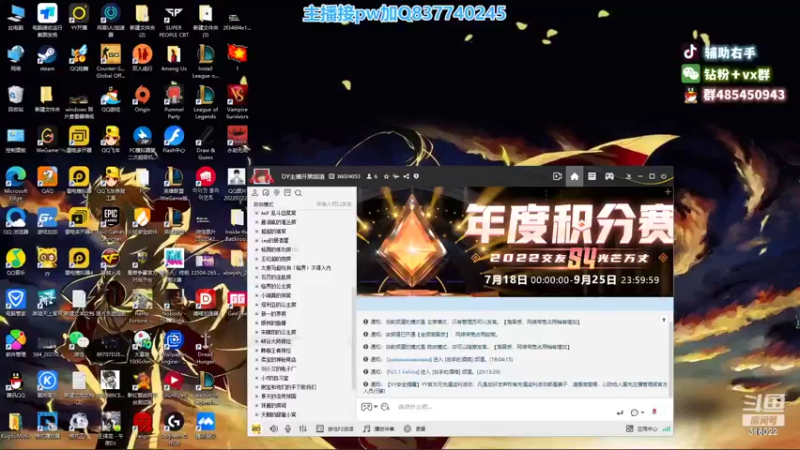
Task: Open the channel mode dropdown above channel list
Action: click(x=263, y=204)
